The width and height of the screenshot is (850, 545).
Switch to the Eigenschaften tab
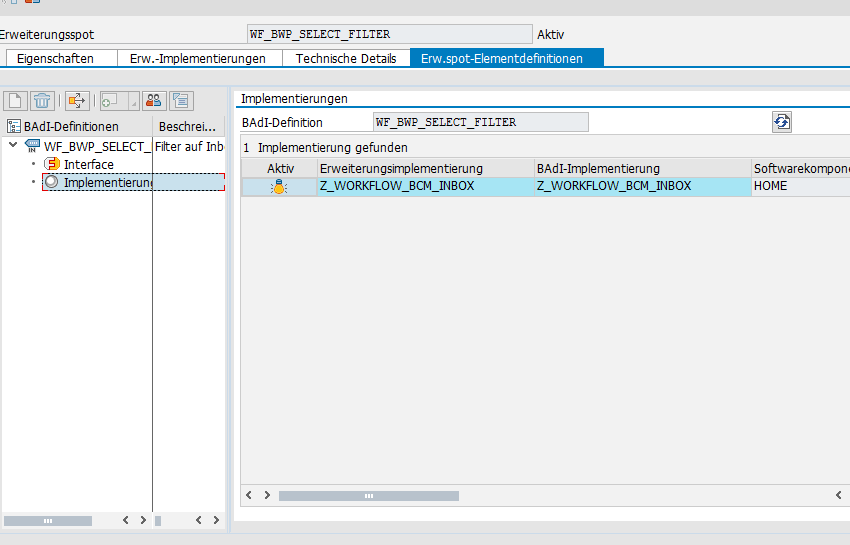point(55,58)
